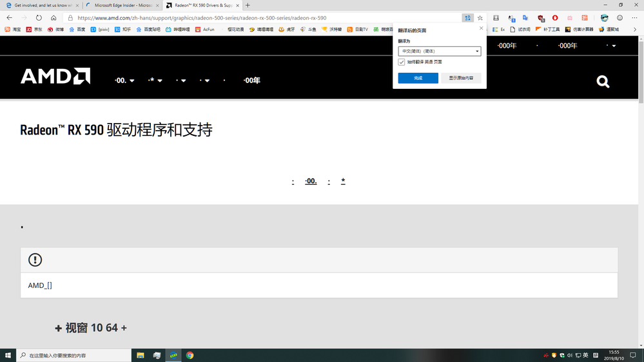Click the translate icon in the address bar
644x362 pixels.
(467, 17)
